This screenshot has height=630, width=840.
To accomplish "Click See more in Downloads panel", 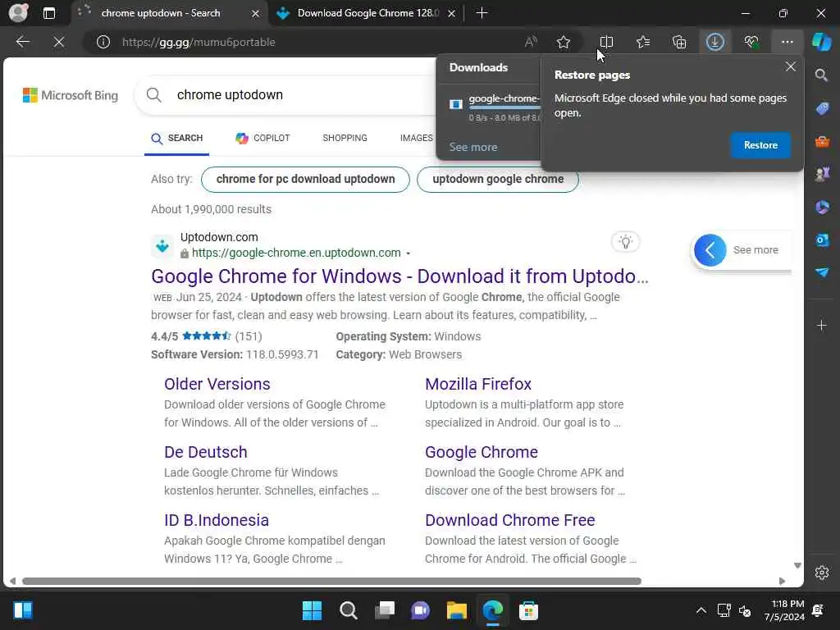I will [473, 147].
